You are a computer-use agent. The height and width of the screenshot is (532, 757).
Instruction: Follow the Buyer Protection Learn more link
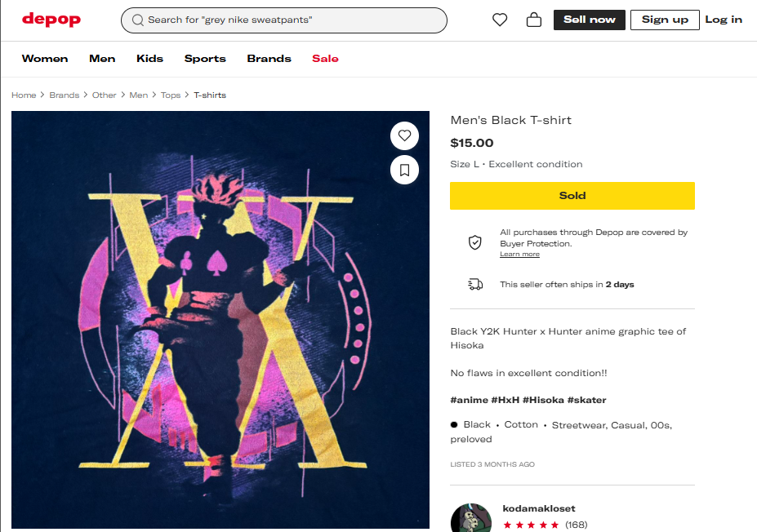tap(519, 255)
